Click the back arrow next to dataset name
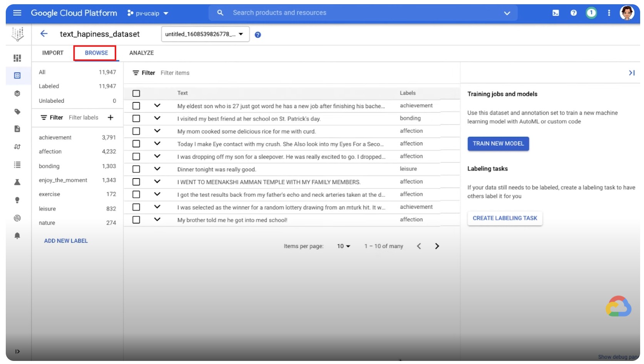Screen dimensions: 644x364 coord(44,34)
